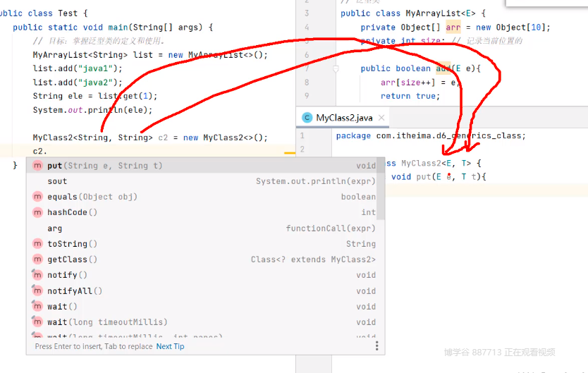Select put(String e, String t) completion
The height and width of the screenshot is (373, 588).
coord(202,165)
